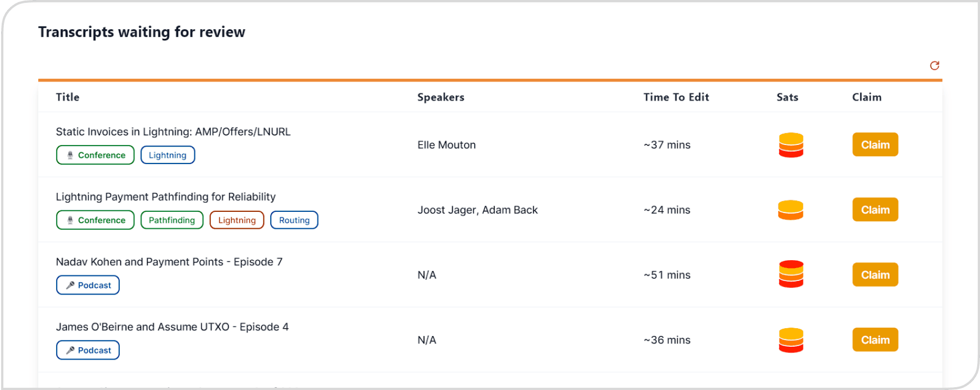Click the Time To Edit column header
980x390 pixels.
676,97
